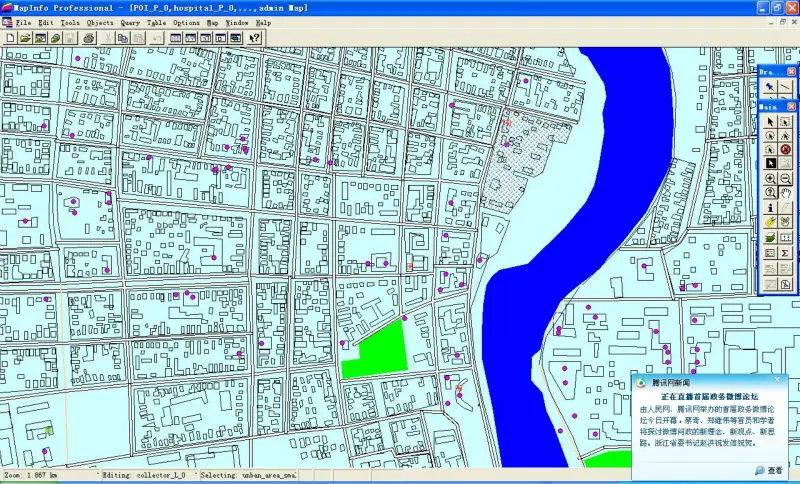800x484 pixels.
Task: Click the Help pointer toolbar icon
Action: click(255, 38)
